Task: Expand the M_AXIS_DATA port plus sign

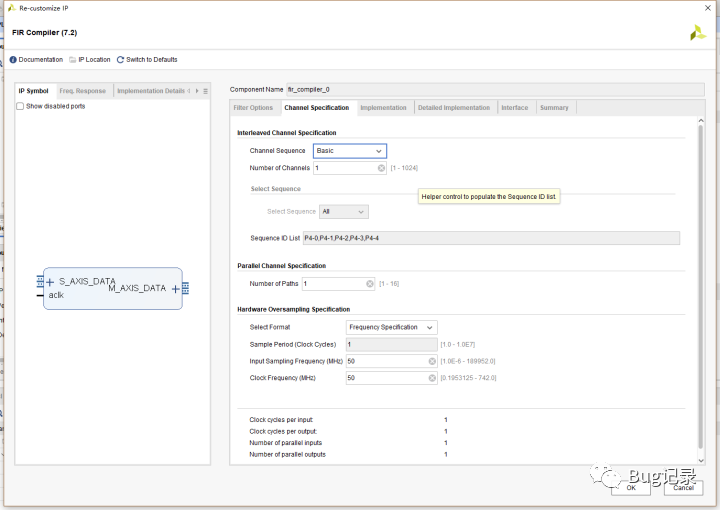Action: coord(175,289)
